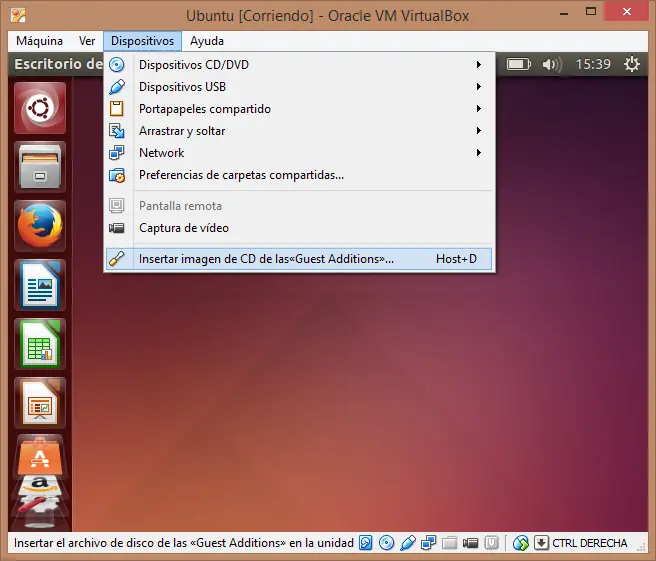Click the CTRL DERECHA host key label
This screenshot has height=561, width=656.
(x=589, y=543)
